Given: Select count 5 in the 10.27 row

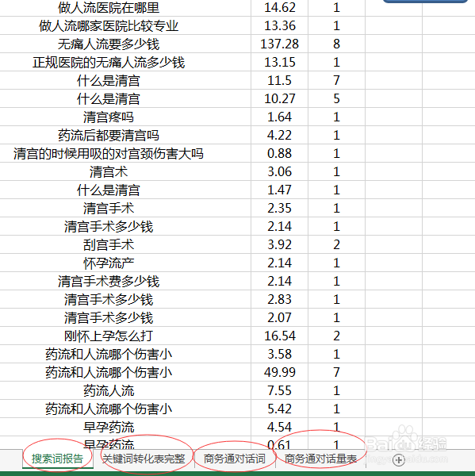Looking at the screenshot, I should [336, 98].
